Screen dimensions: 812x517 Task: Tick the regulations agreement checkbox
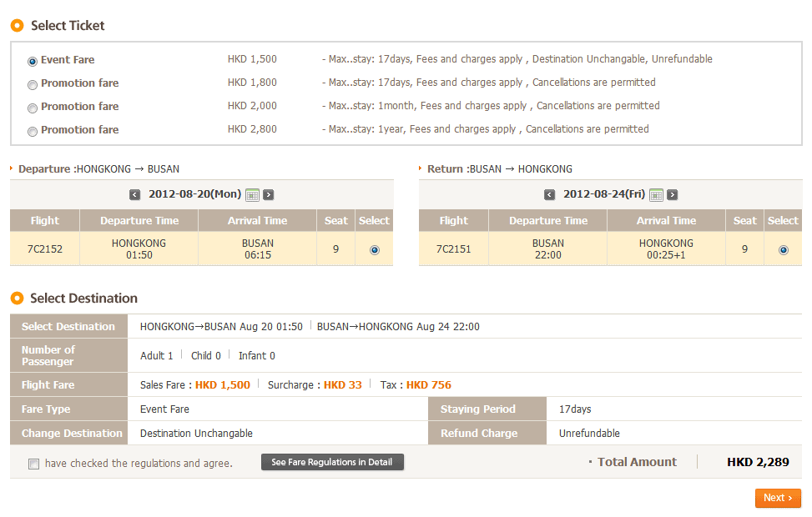34,464
